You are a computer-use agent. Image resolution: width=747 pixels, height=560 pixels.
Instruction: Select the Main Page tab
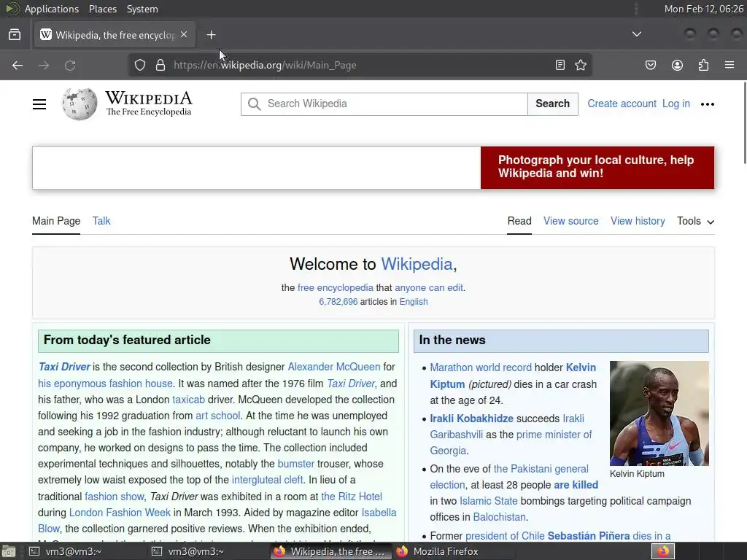[x=56, y=221]
